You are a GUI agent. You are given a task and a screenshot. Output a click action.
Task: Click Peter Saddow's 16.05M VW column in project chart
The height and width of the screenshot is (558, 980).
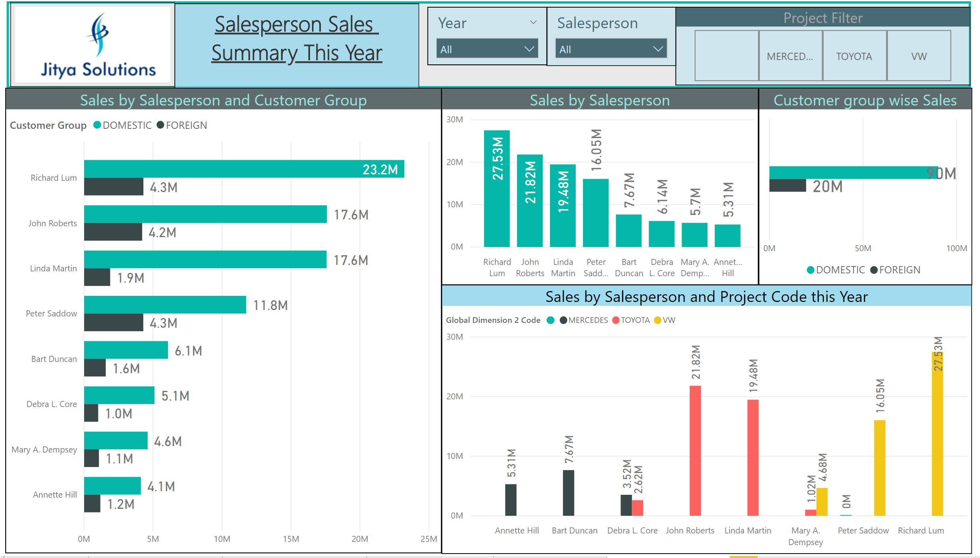(x=880, y=468)
